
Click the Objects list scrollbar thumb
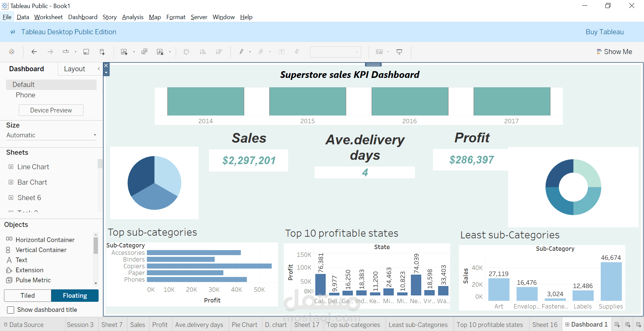point(96,245)
